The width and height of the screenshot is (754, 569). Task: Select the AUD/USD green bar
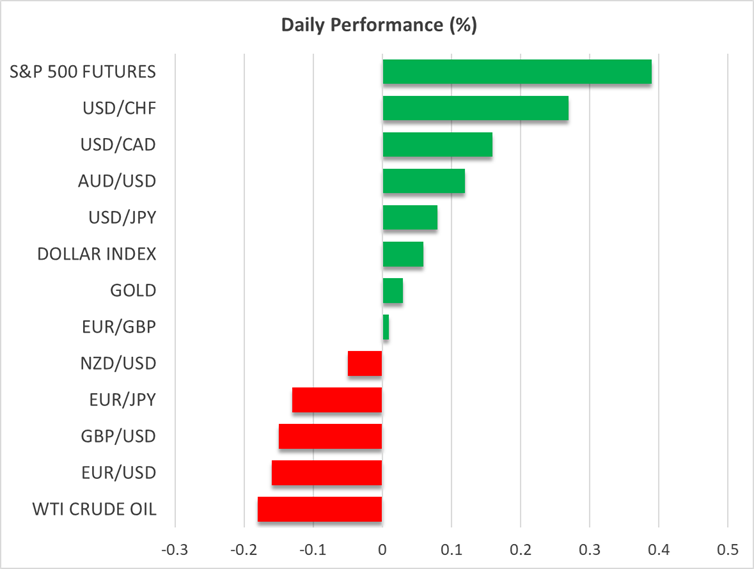pos(423,181)
